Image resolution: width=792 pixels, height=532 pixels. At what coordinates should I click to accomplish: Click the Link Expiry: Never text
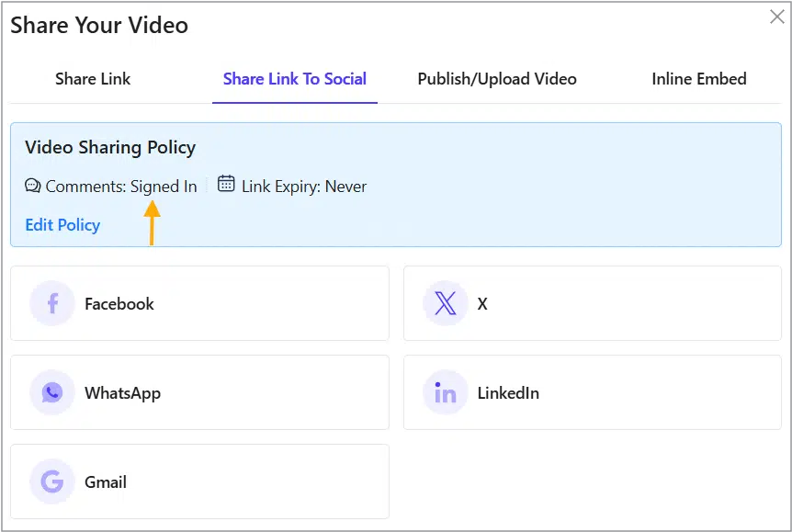303,186
